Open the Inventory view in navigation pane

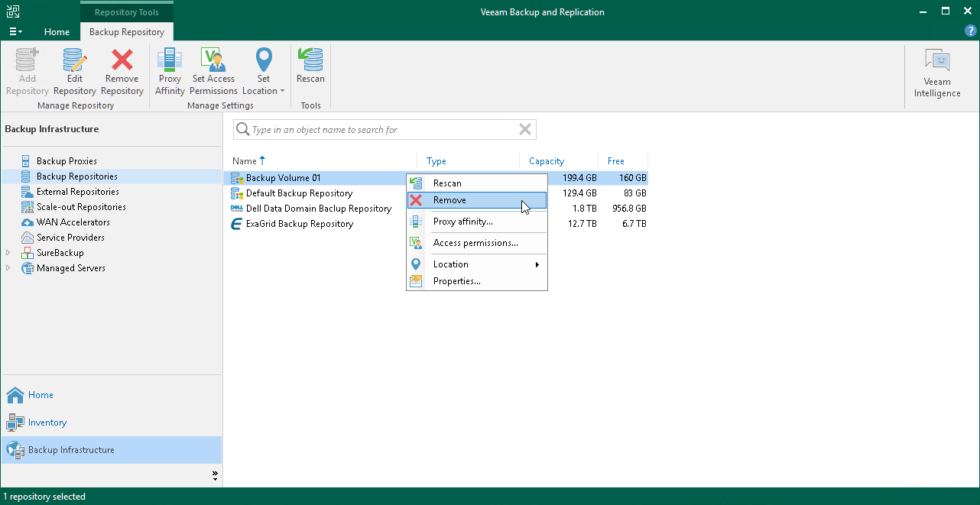(x=47, y=422)
